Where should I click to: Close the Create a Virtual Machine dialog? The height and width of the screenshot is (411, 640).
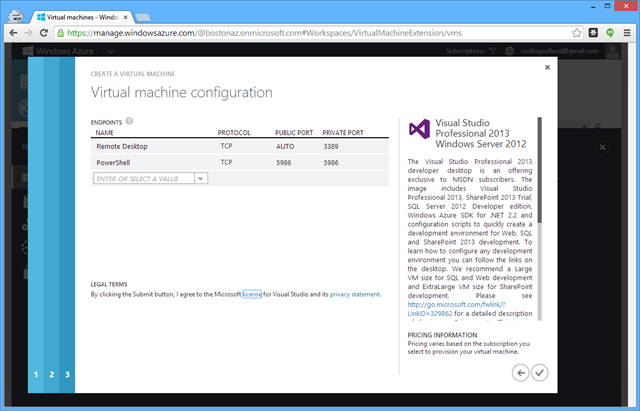tap(547, 68)
